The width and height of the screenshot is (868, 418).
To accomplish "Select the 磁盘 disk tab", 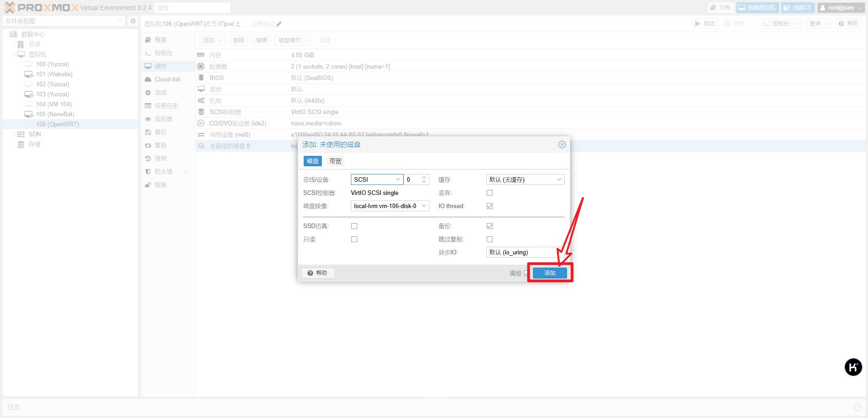I will coord(312,161).
